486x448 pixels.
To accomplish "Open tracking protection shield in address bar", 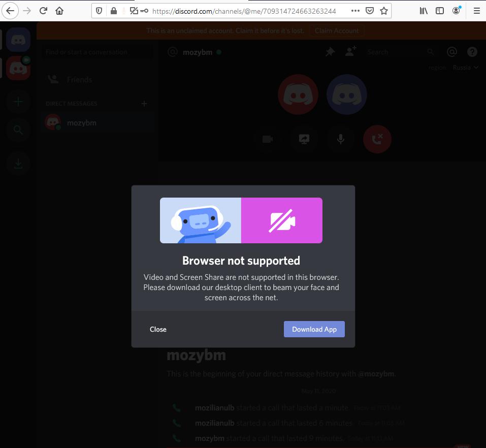I will 99,11.
